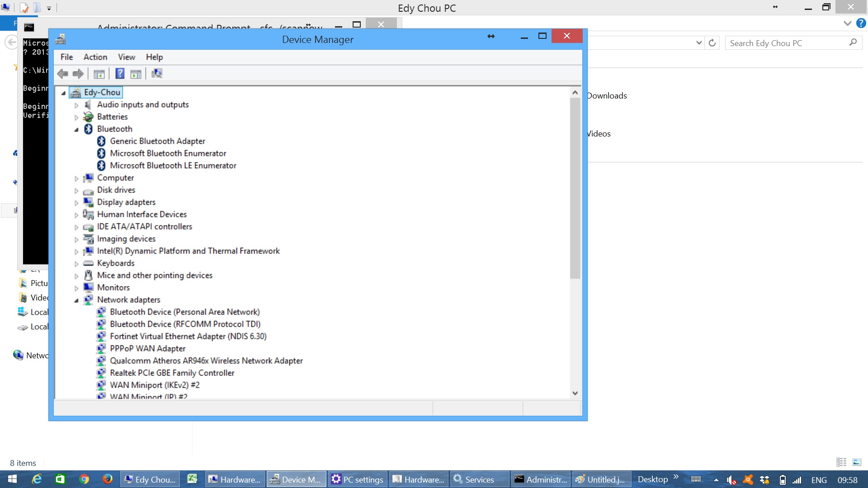Open the address bar history dropdown

(699, 43)
